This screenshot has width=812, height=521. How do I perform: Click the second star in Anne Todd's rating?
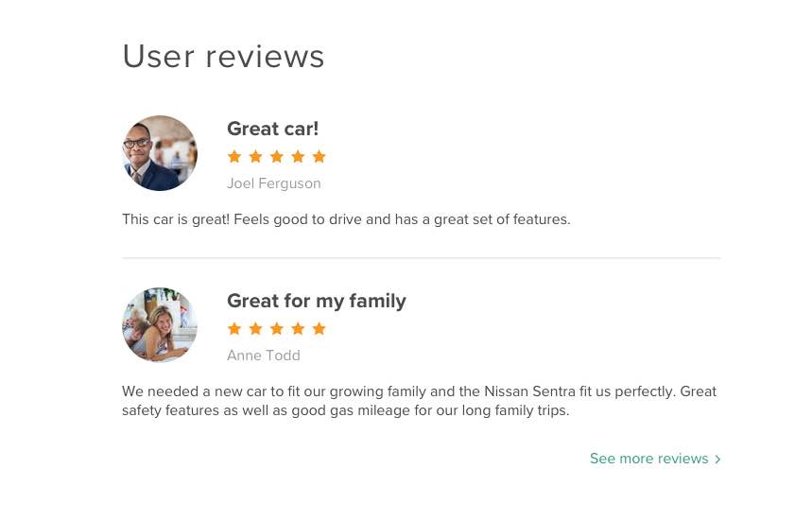(256, 328)
